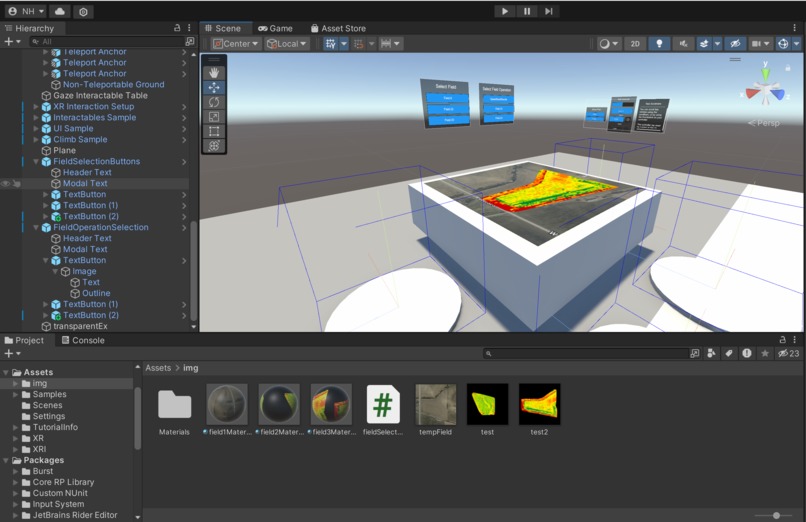806x522 pixels.
Task: Open the draw mode shading dropdown
Action: 608,44
